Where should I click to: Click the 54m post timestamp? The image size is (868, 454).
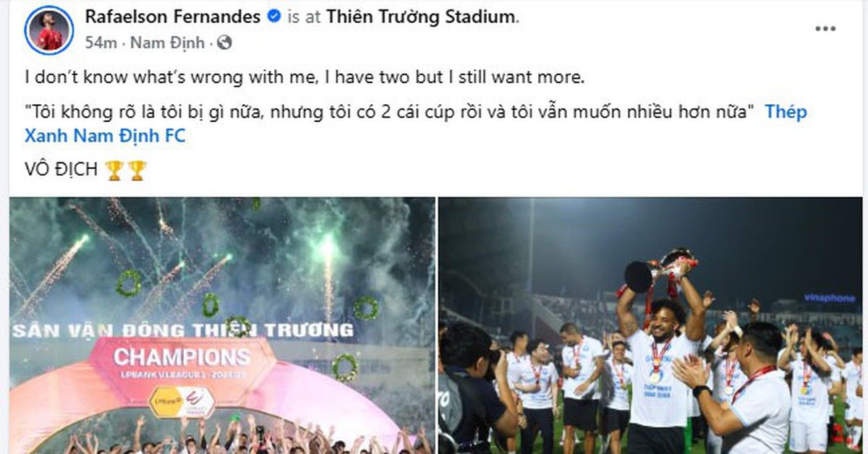pyautogui.click(x=101, y=43)
